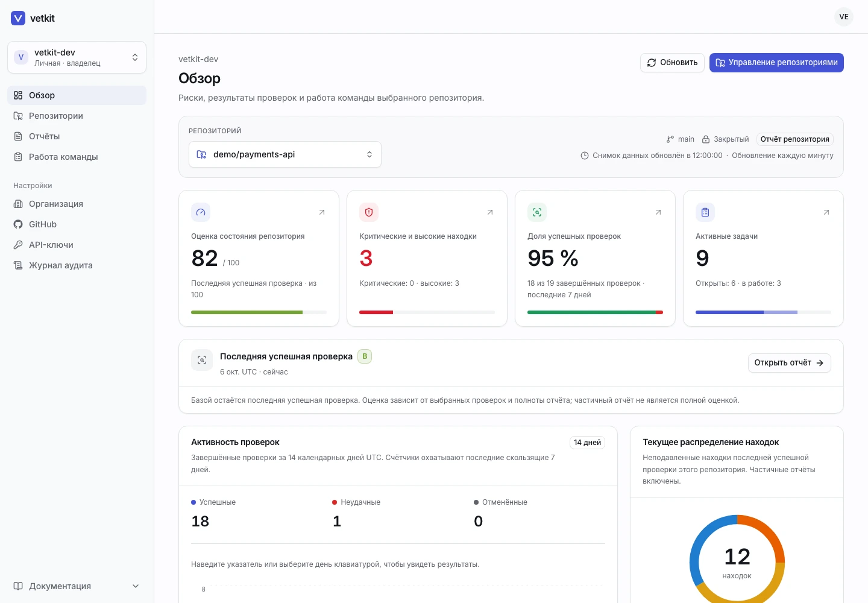The width and height of the screenshot is (868, 603).
Task: Click the Отчёт репозитория link
Action: (x=794, y=139)
